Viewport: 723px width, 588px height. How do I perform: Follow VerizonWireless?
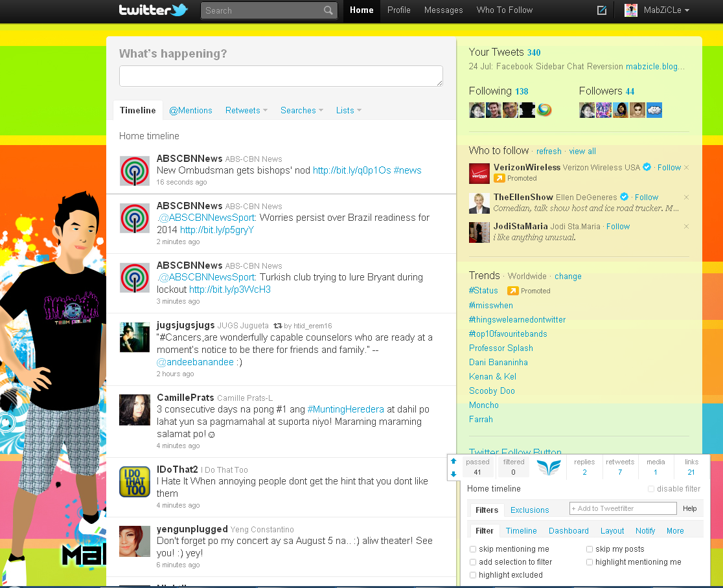pos(669,167)
